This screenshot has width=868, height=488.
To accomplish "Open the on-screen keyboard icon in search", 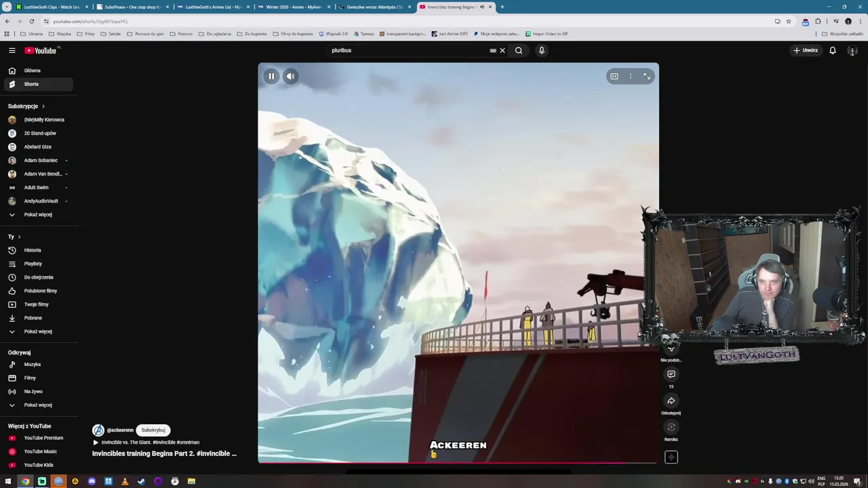I will click(493, 50).
